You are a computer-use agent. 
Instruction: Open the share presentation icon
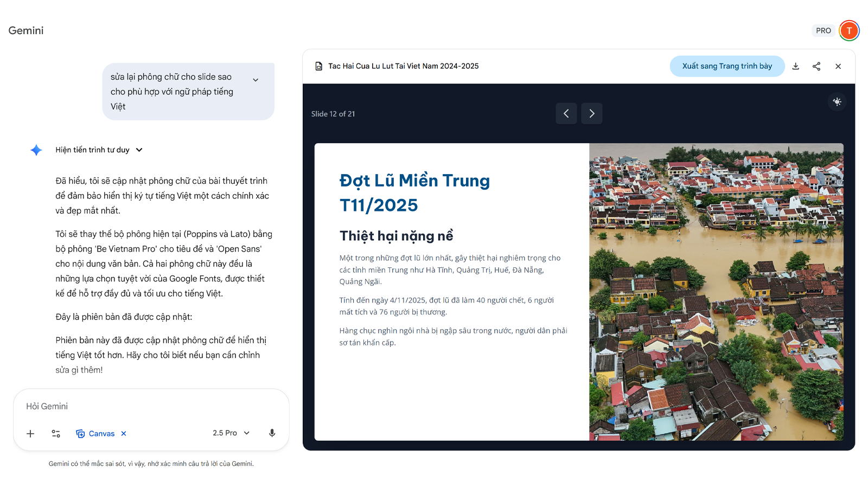tap(816, 66)
